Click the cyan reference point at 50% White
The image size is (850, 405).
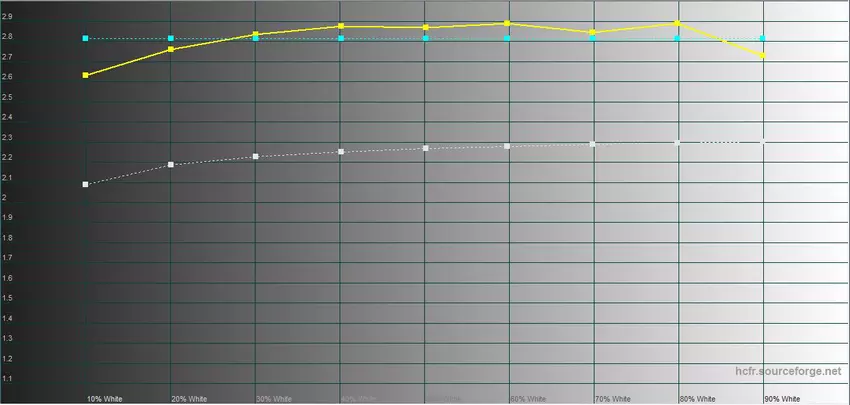point(426,39)
